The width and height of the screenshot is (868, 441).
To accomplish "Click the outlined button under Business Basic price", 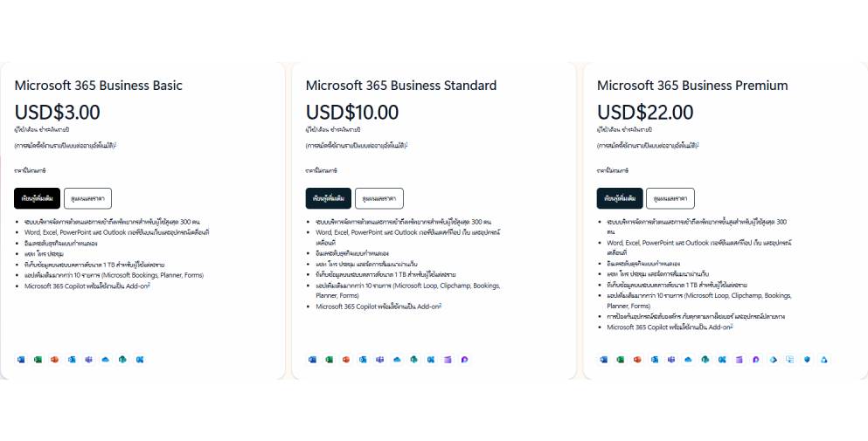I will (87, 198).
